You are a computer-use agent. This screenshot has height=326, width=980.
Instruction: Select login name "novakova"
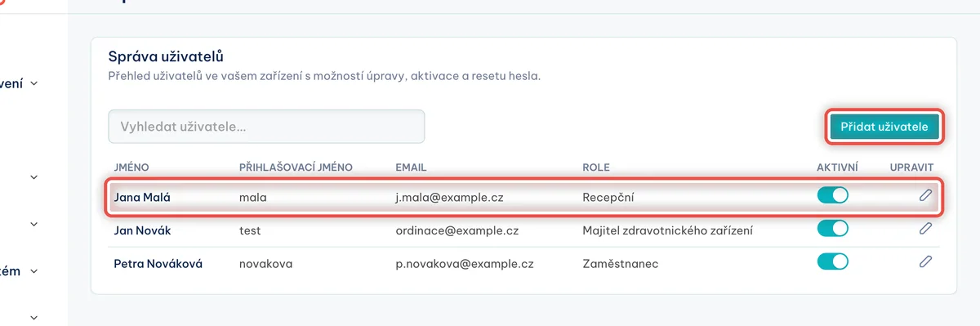265,263
